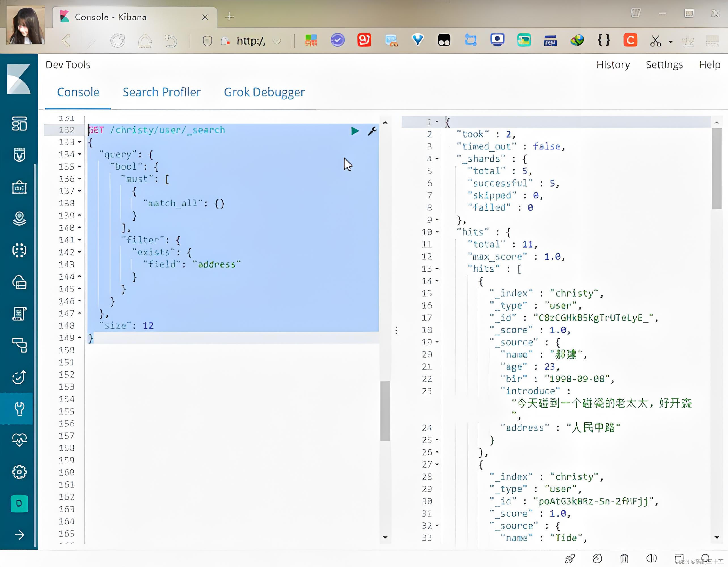Click the editor's vertical scrollbar thumb
Image resolution: width=728 pixels, height=567 pixels.
(x=385, y=411)
